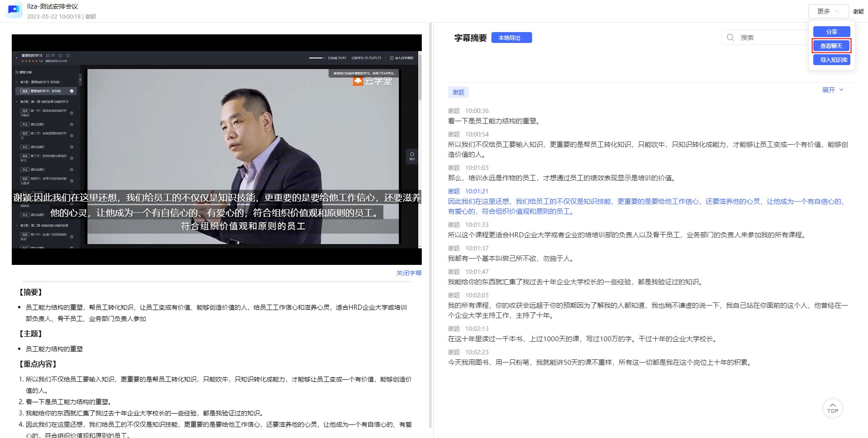Viewport: 868px width, 438px height.
Task: Click the star favorite icon in video
Action: [x=61, y=56]
